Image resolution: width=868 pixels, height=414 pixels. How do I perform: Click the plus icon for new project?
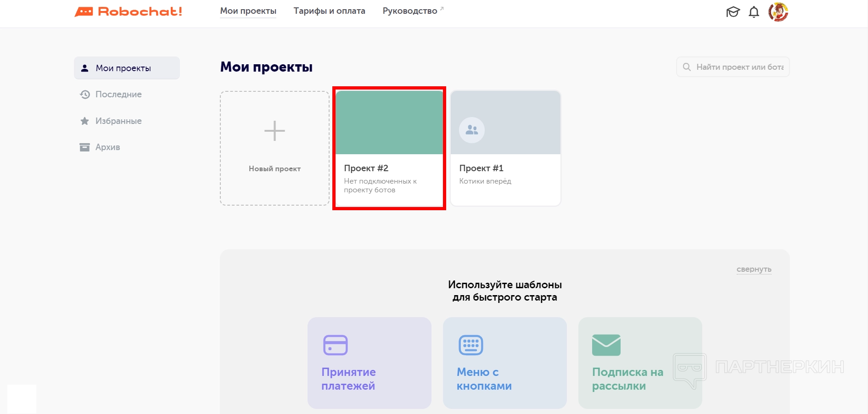coord(274,131)
